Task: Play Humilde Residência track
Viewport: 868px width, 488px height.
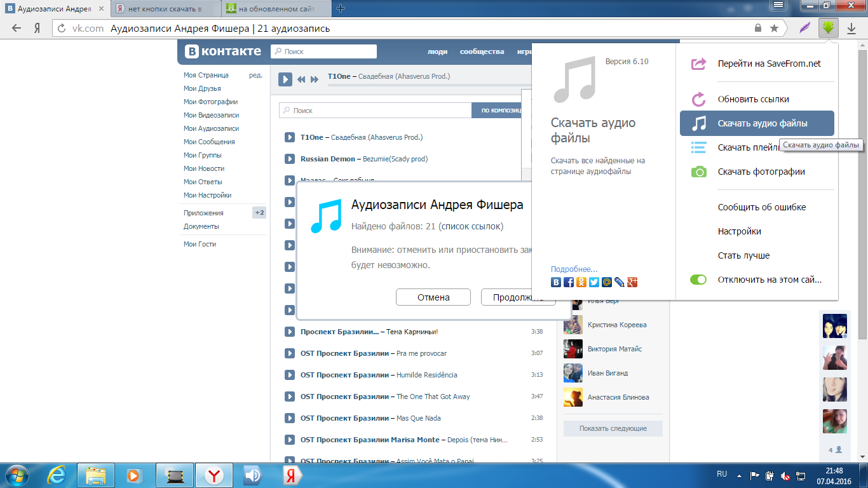Action: tap(289, 375)
